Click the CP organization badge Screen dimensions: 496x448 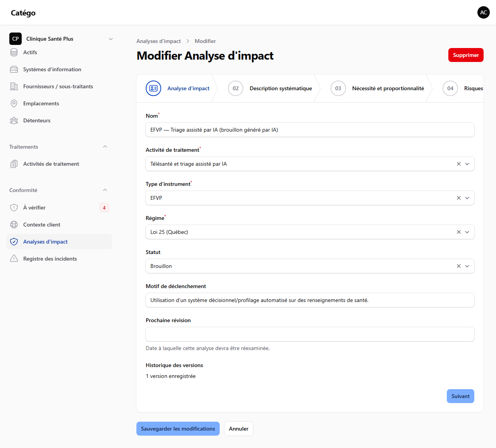[15, 39]
